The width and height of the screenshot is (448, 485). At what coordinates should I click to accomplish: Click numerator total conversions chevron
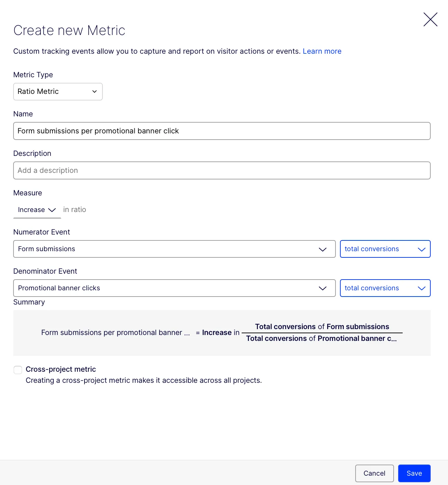tap(421, 249)
